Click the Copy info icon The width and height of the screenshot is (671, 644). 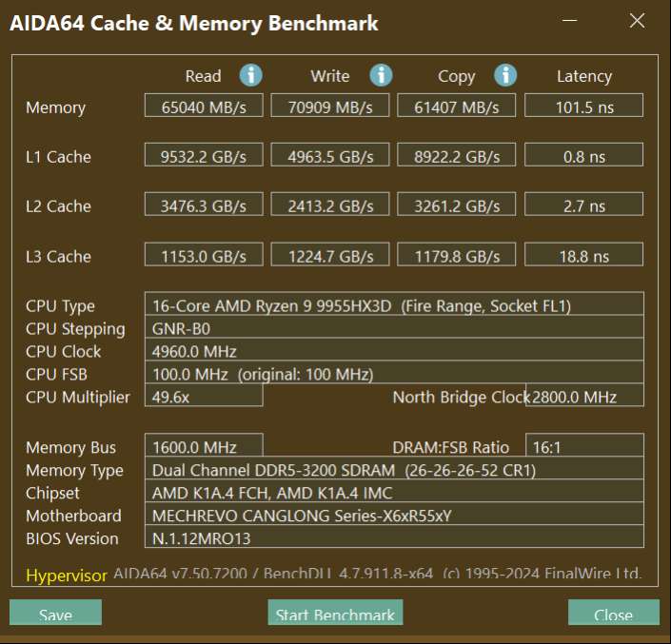click(x=505, y=76)
